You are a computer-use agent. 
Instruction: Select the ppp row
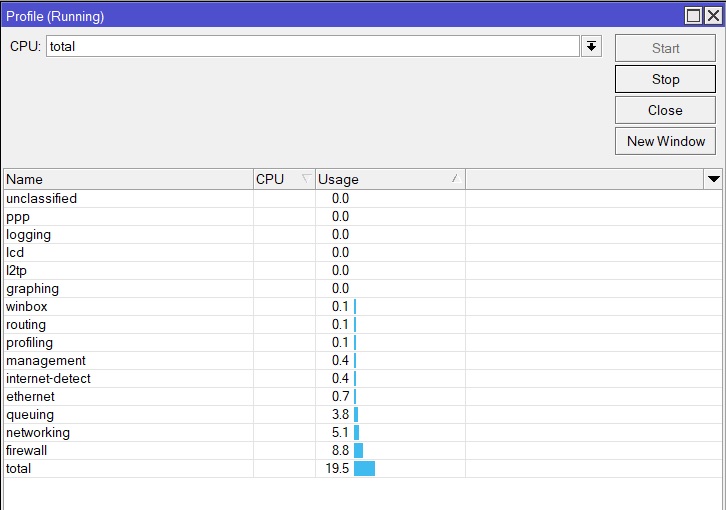coord(363,216)
